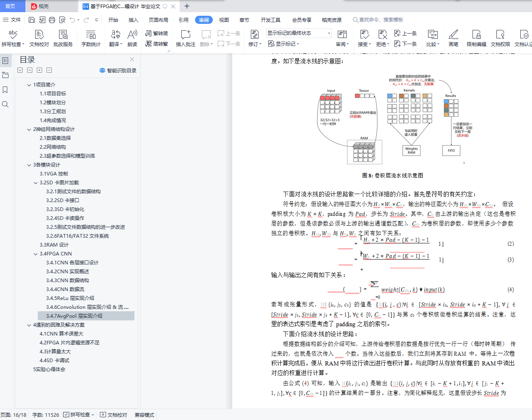Click the save icon in quick toolbar
Image resolution: width=532 pixels, height=420 pixels.
coord(32,20)
